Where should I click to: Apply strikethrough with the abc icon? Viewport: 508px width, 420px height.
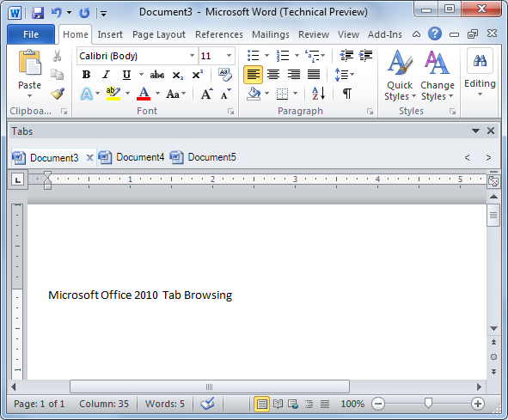point(157,75)
